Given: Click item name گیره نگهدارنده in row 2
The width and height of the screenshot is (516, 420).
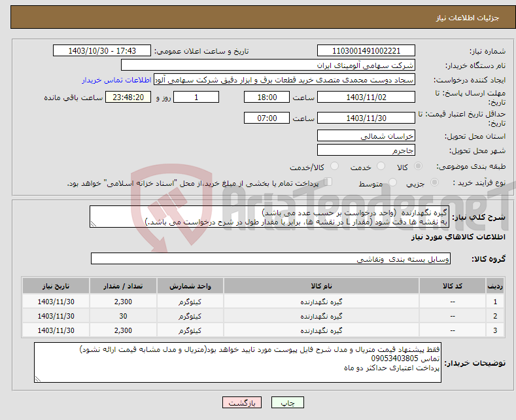Looking at the screenshot, I should [x=321, y=316].
